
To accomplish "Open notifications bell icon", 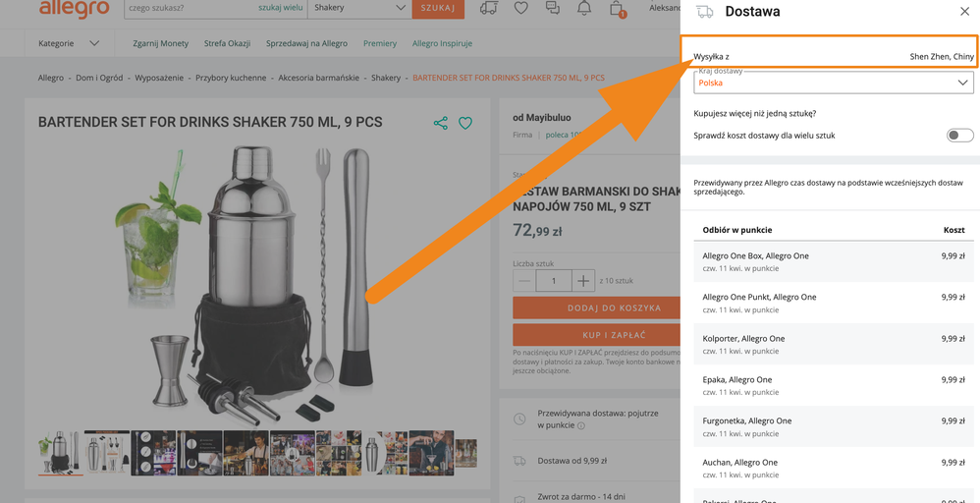I will point(583,9).
